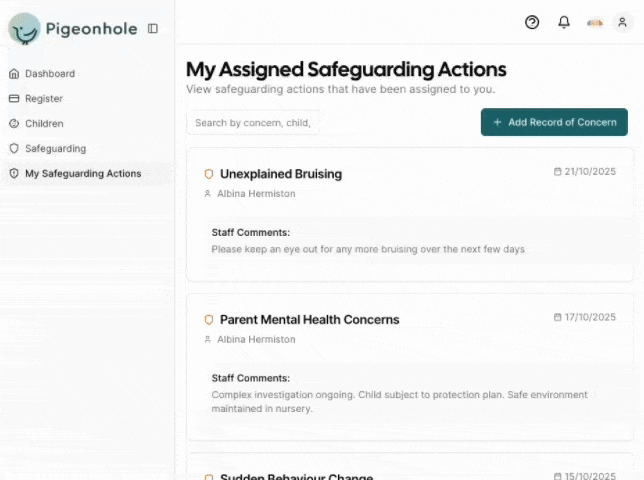Click the Pigeonhole bird logo
The width and height of the screenshot is (644, 480).
[24, 29]
